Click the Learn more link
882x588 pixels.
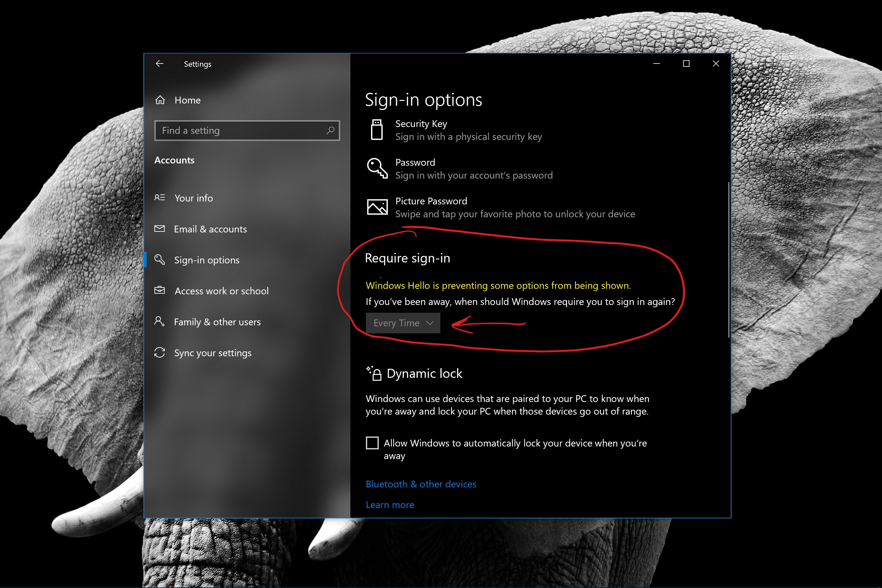point(390,505)
